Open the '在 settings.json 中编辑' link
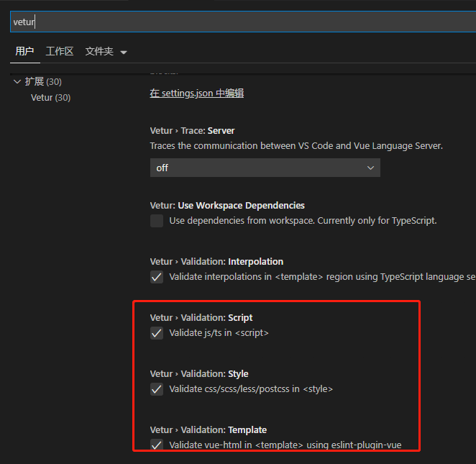476x464 pixels. pos(197,94)
